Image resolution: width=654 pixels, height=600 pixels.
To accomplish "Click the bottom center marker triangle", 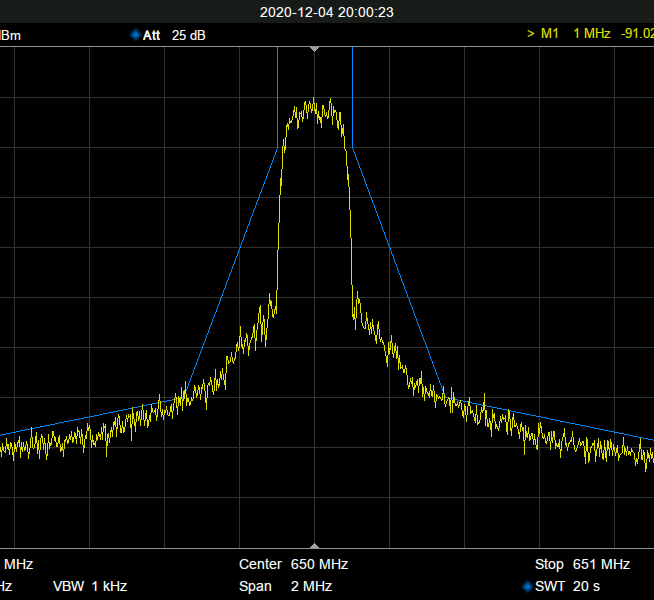I will (x=314, y=546).
